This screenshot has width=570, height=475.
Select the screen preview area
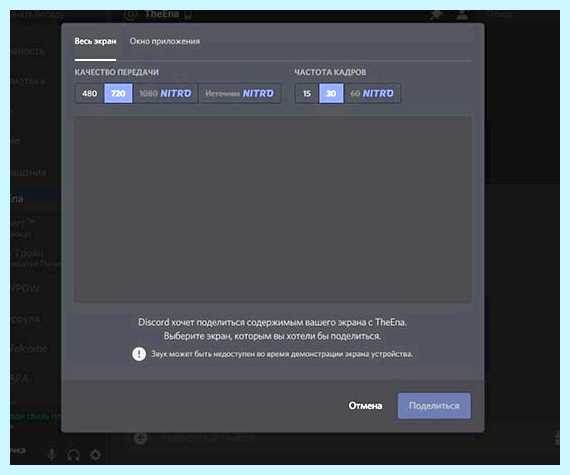273,209
